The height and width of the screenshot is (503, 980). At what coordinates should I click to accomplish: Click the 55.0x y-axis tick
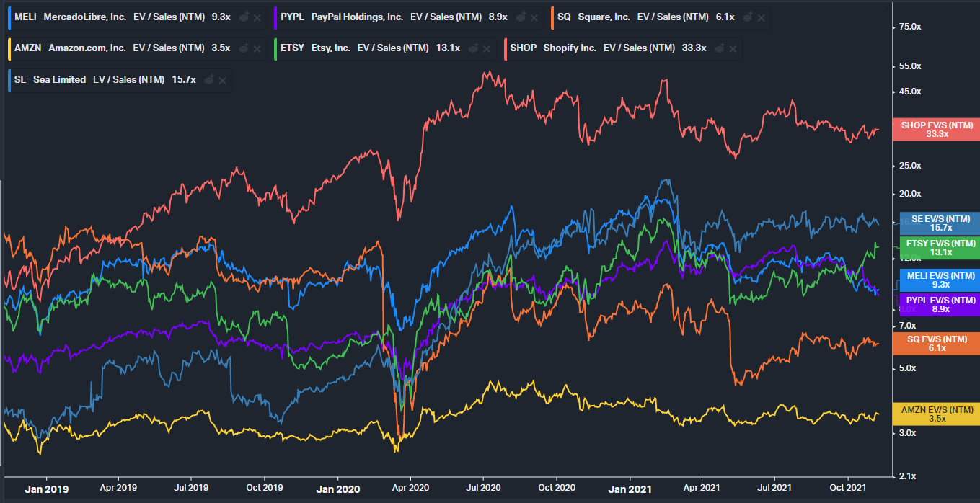[x=910, y=66]
